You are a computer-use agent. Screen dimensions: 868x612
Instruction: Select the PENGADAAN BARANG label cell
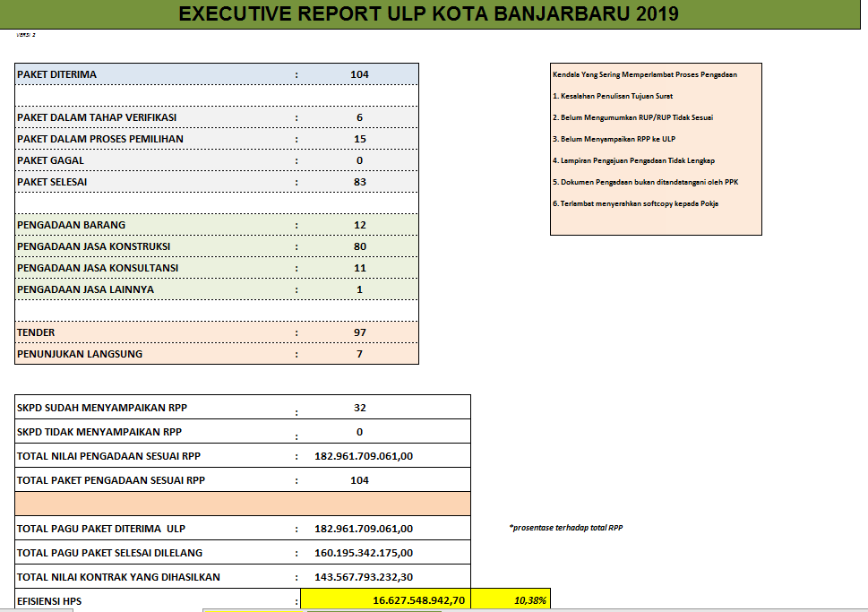point(72,225)
